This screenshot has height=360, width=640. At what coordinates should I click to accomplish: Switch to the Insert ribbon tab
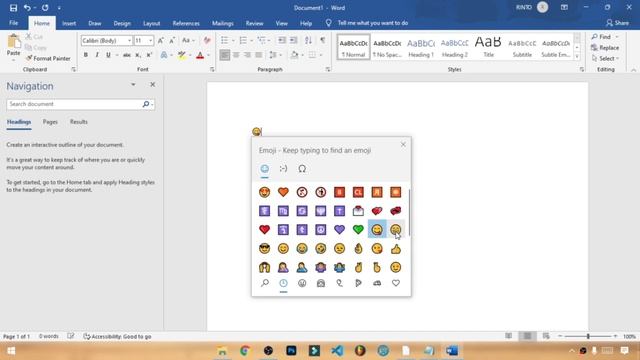[x=69, y=23]
